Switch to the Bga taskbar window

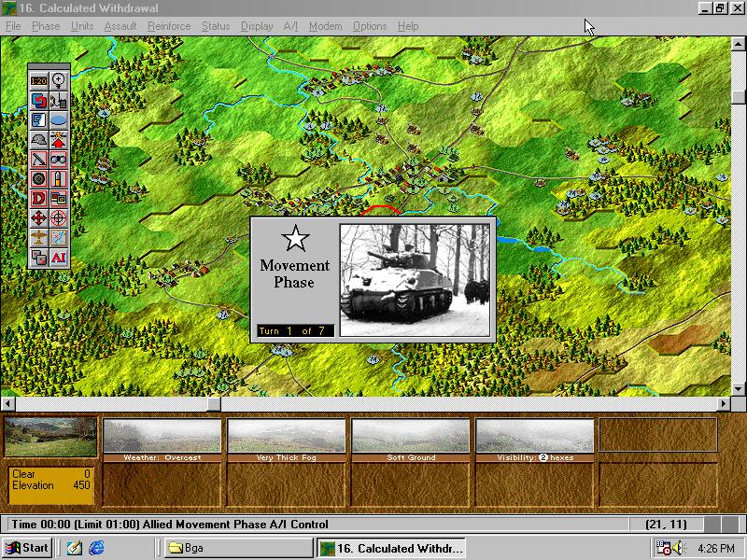(x=238, y=548)
